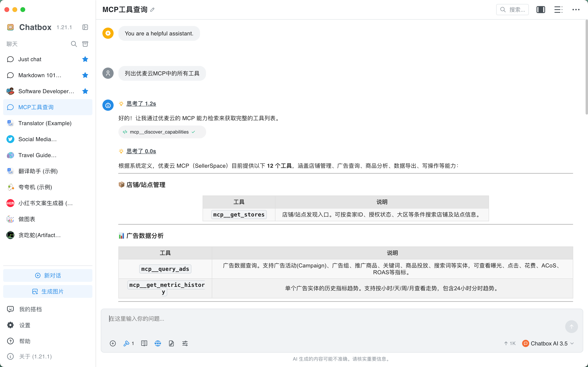This screenshot has width=588, height=367.
Task: Unstar the Just chat conversation
Action: click(85, 59)
